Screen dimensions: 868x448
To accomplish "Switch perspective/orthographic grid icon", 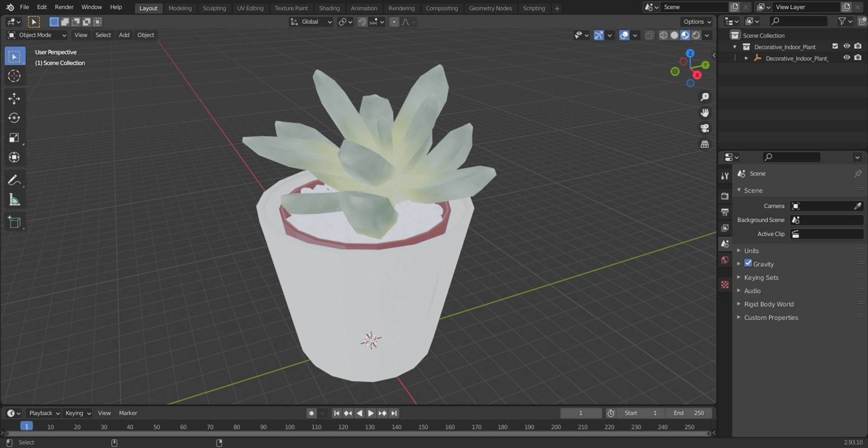I will [704, 144].
